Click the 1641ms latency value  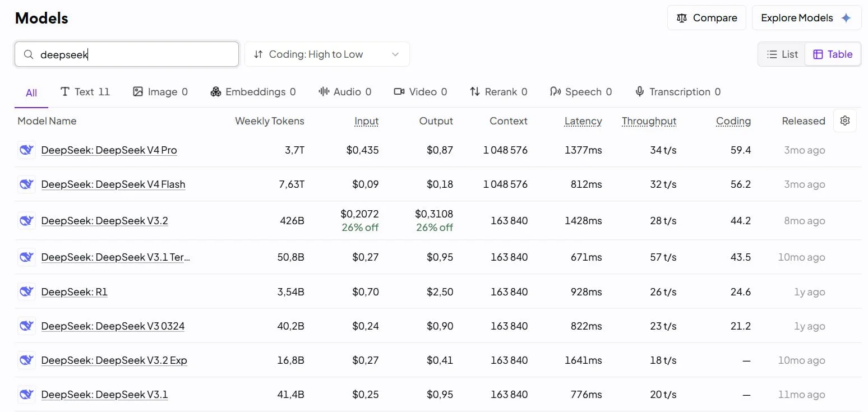[x=584, y=360]
